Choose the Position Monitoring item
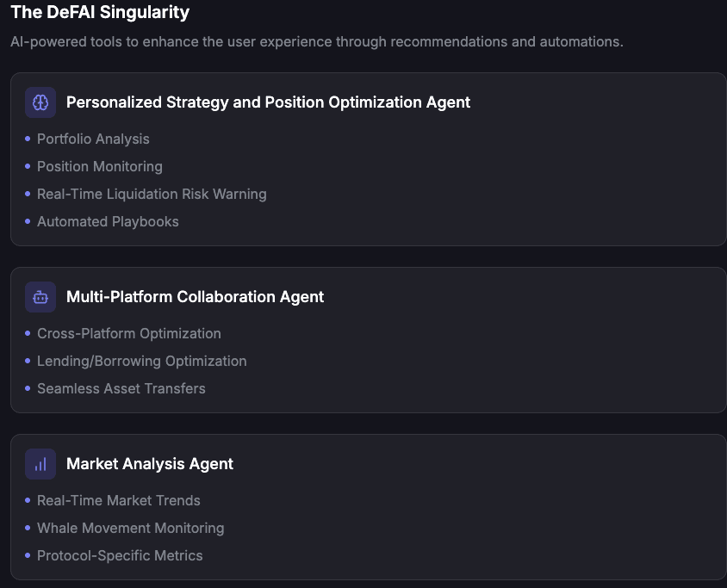Screen dimensions: 727x588 [x=99, y=166]
